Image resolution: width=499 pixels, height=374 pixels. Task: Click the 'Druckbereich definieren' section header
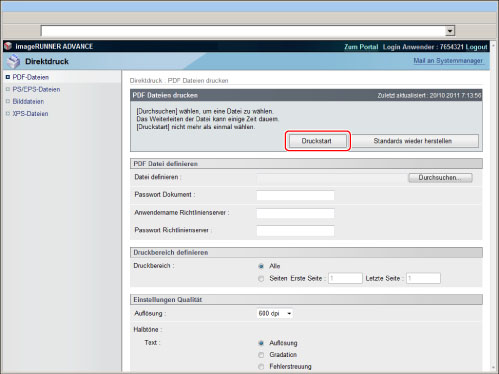tap(306, 252)
